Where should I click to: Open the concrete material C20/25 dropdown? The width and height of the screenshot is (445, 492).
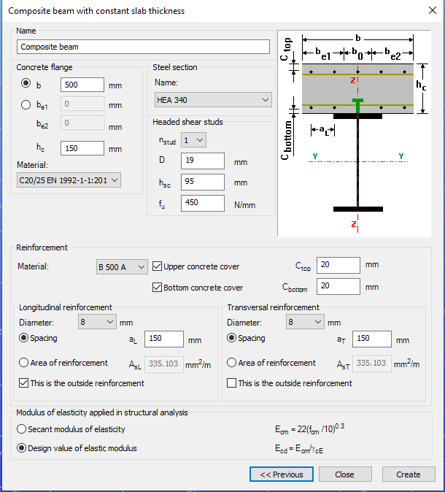pyautogui.click(x=69, y=180)
